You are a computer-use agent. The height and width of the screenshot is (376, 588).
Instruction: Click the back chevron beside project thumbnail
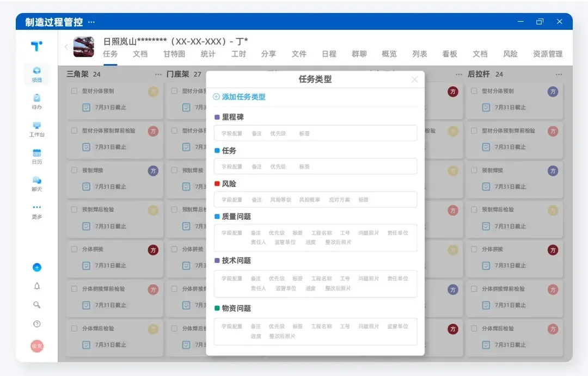[66, 47]
